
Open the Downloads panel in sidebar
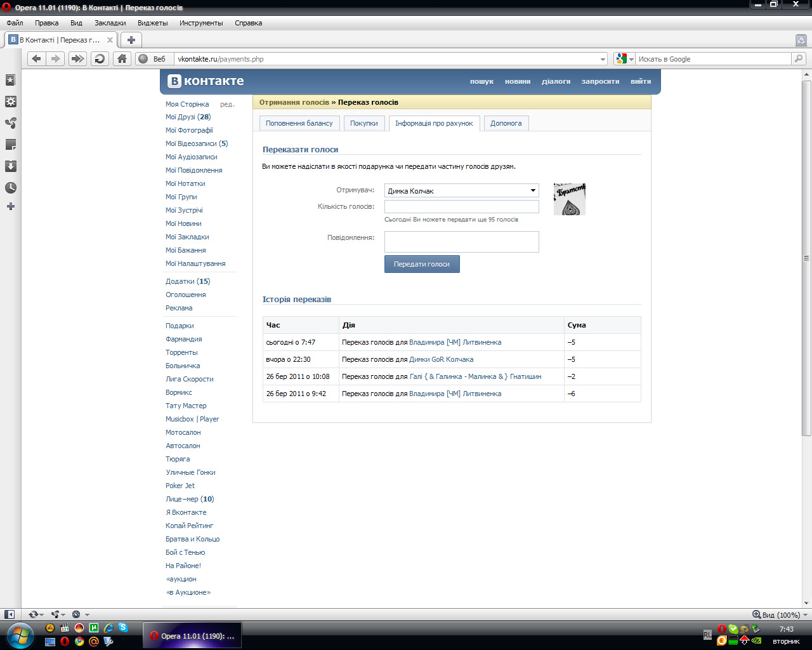[x=10, y=166]
